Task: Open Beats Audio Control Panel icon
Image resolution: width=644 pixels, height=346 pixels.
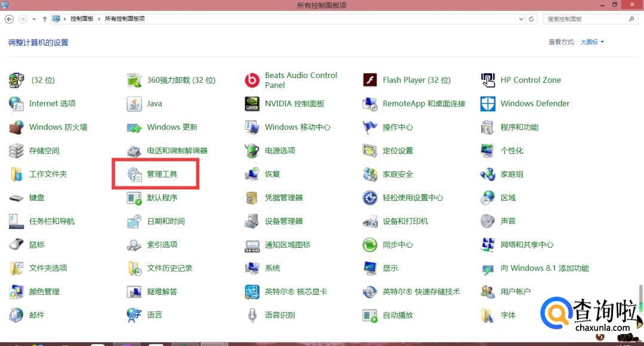Action: [x=252, y=80]
